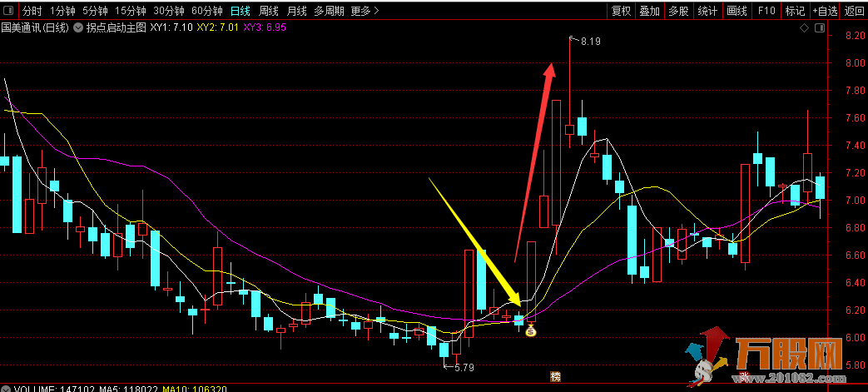The height and width of the screenshot is (392, 868).
Task: Toggle the right side panel icon
Action: pos(820,27)
